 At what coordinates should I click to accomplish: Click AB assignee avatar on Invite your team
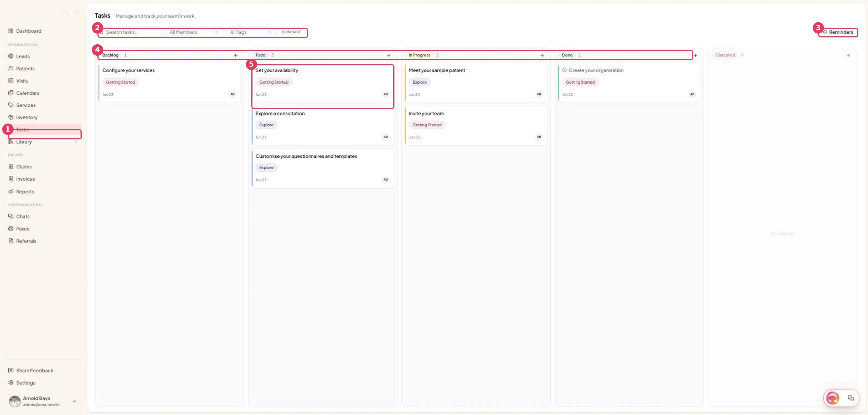coord(539,137)
